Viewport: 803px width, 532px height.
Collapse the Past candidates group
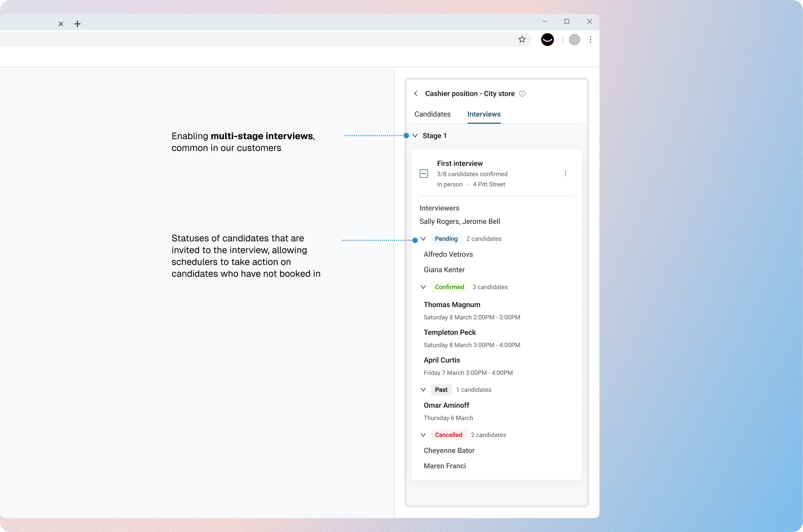423,390
